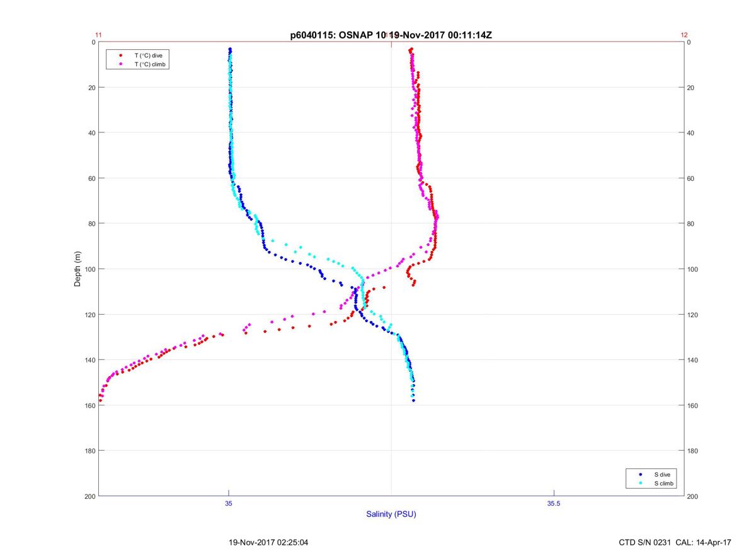
Task: Click the red "12" temperature tick label
Action: [x=684, y=35]
